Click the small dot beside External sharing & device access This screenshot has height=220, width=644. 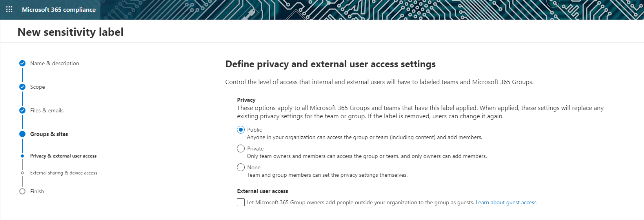point(22,173)
